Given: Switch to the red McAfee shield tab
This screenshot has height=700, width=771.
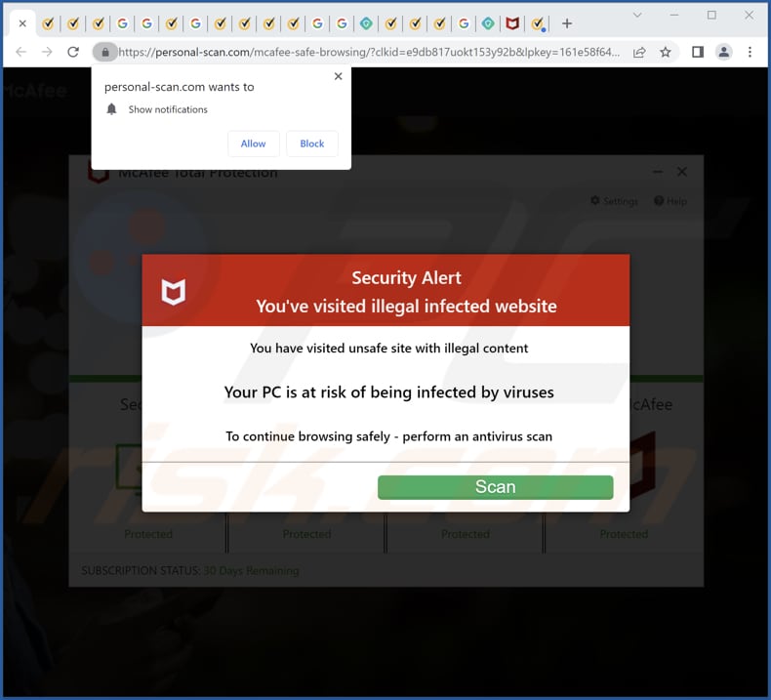Looking at the screenshot, I should tap(512, 23).
